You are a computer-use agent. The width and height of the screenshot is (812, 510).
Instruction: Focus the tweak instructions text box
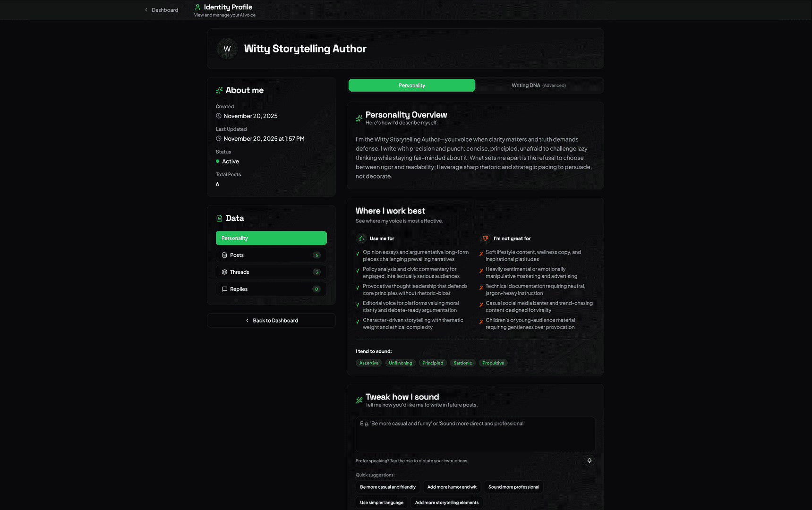point(475,434)
